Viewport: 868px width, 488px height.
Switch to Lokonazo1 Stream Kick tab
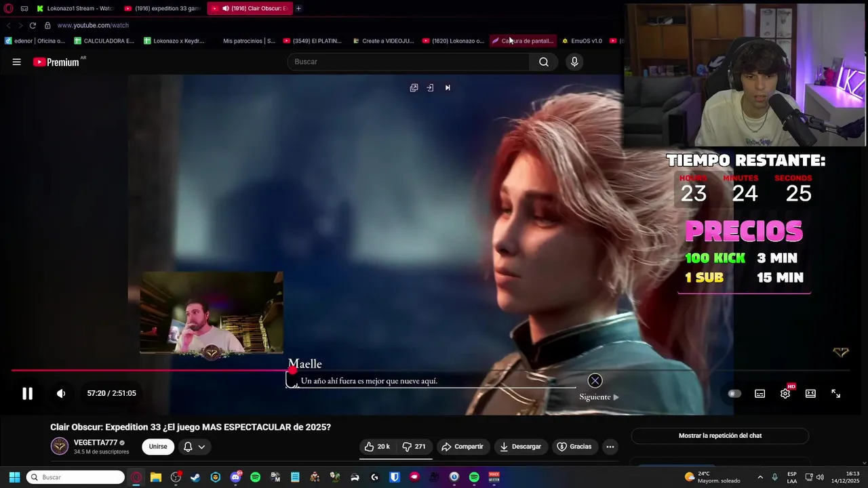76,8
